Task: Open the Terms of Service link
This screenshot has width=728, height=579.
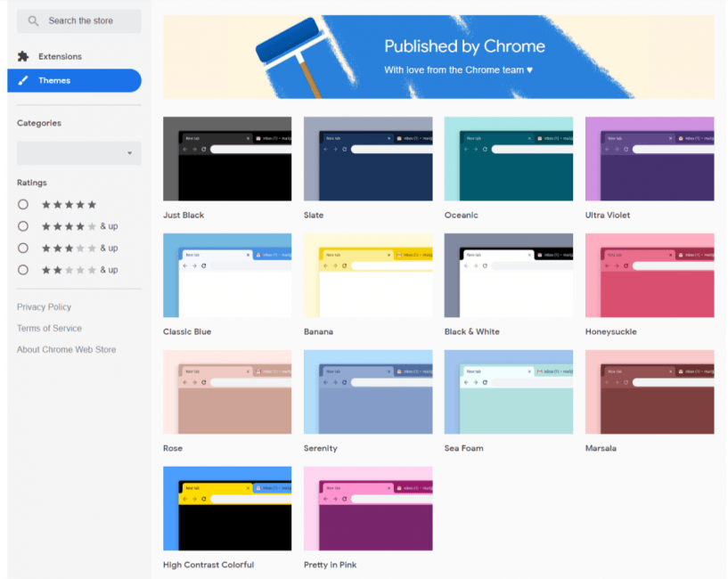Action: 49,329
